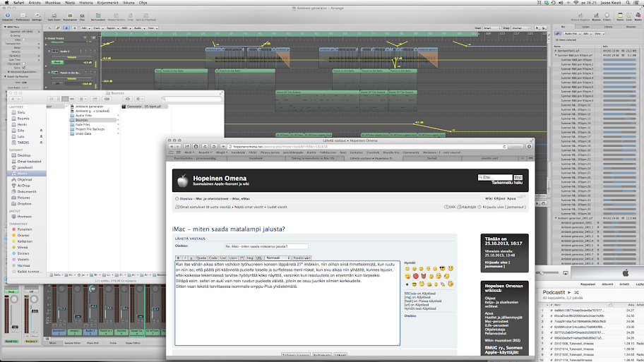Click the Bounce toolbar icon
The image size is (644, 362).
point(596,16)
